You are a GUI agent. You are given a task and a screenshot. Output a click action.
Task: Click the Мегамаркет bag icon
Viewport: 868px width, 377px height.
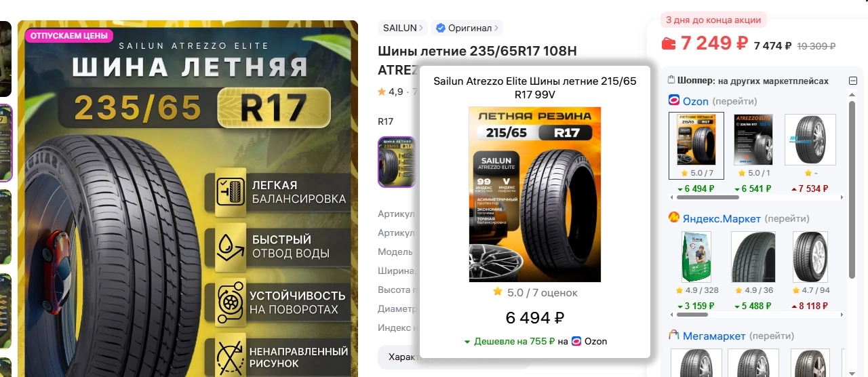674,335
